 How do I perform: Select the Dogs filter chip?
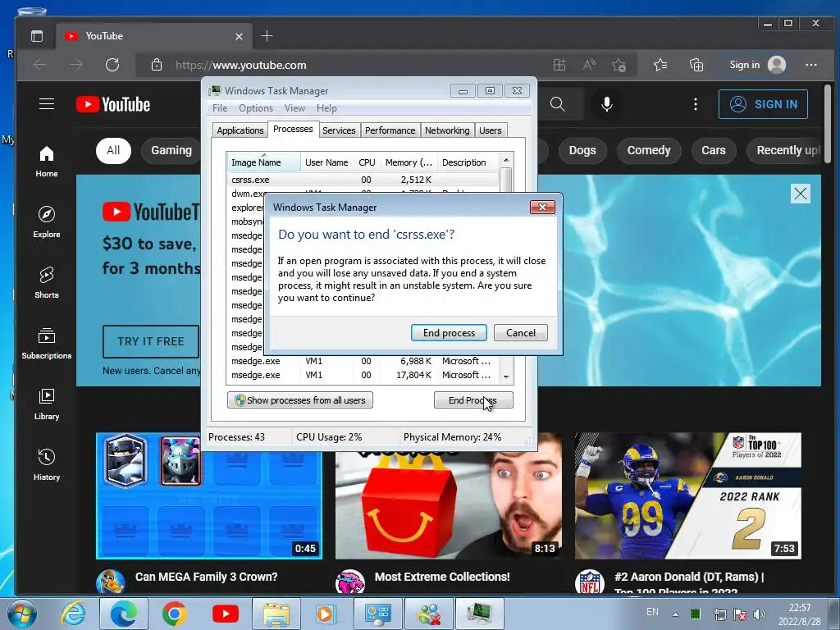click(x=582, y=151)
